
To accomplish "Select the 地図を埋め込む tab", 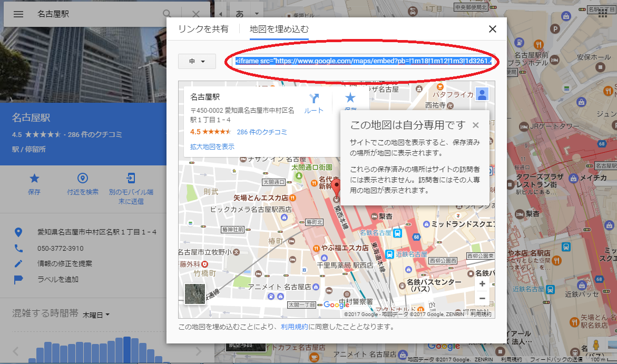I will tap(279, 29).
